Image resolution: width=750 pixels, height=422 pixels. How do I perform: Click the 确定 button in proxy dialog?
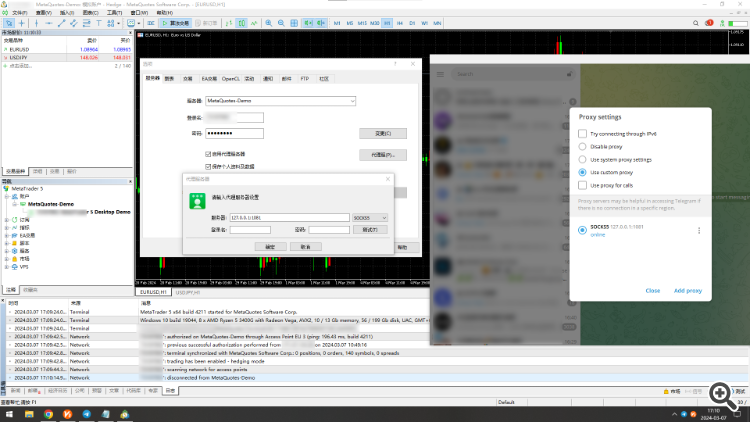point(270,247)
